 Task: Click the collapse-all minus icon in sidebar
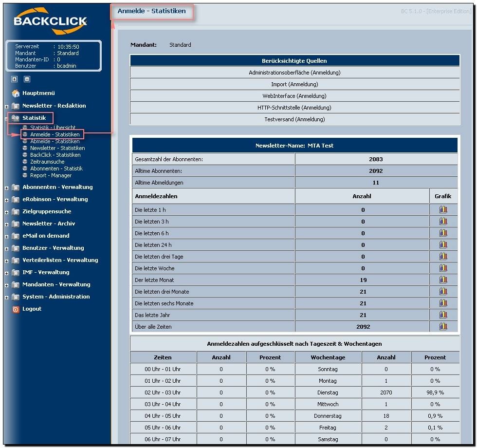pos(27,79)
